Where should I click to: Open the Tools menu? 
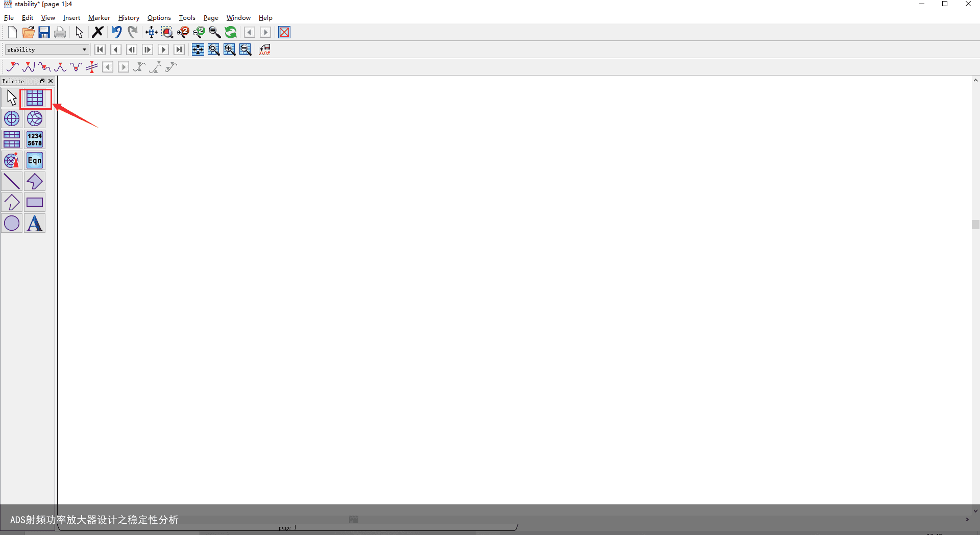click(x=187, y=17)
